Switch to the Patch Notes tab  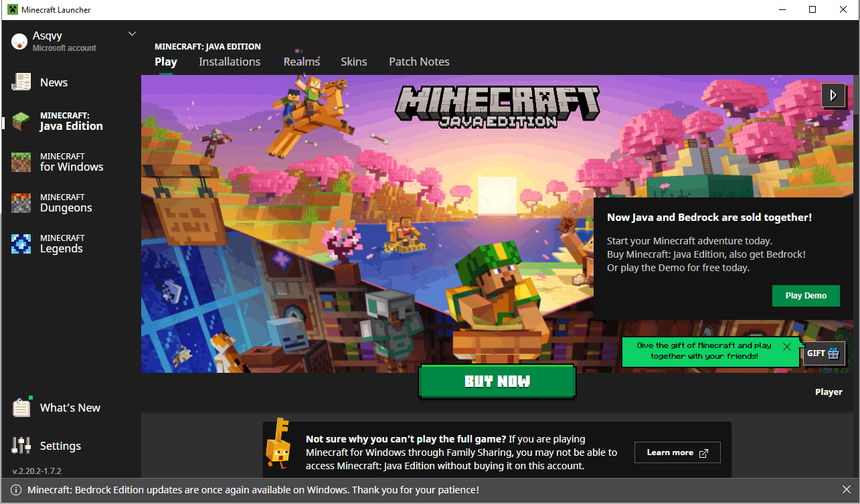(x=419, y=62)
